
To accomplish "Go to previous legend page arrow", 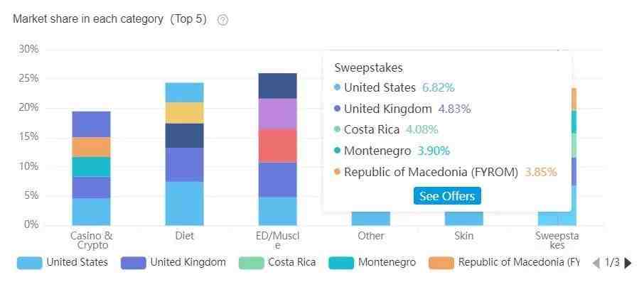I will pos(596,263).
